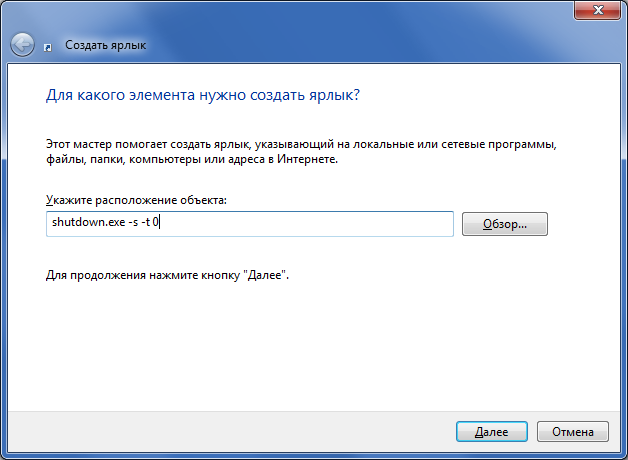Focus the object location text field
The height and width of the screenshot is (460, 628).
[x=300, y=224]
